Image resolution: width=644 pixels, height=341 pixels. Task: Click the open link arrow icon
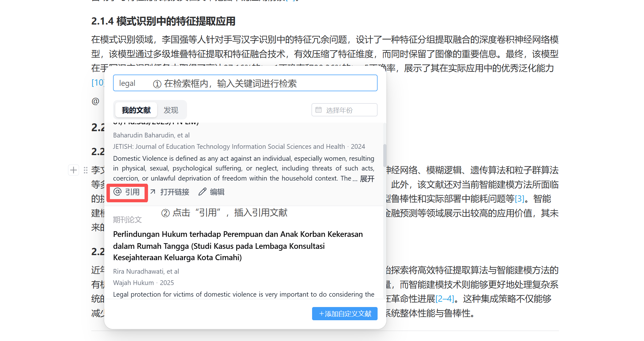point(153,192)
